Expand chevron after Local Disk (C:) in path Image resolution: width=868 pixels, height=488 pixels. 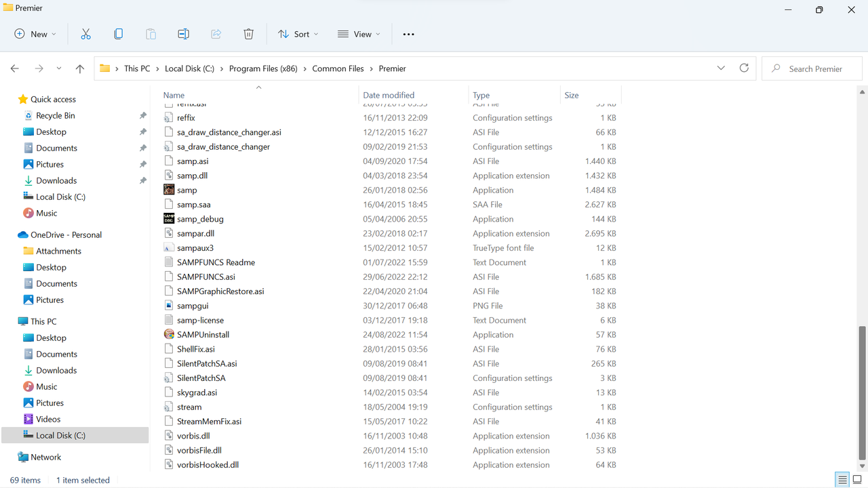pyautogui.click(x=222, y=68)
